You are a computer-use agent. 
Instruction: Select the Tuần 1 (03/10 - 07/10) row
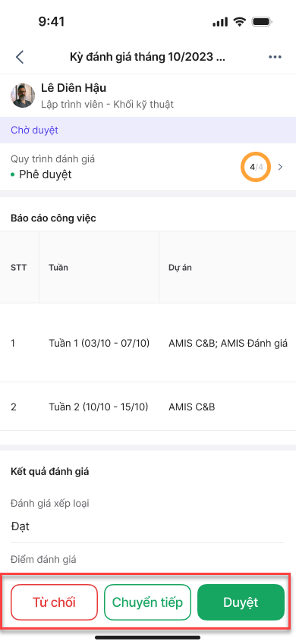[x=148, y=343]
